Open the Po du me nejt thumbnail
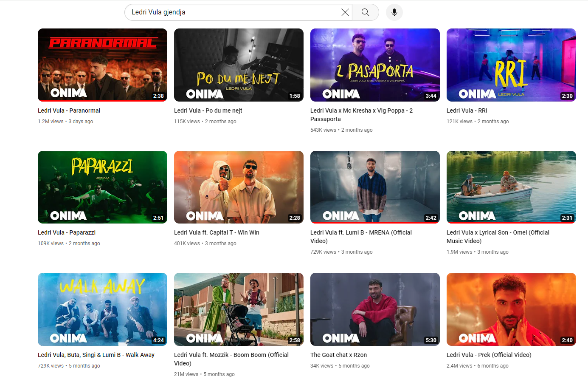Viewport: 588px width, 385px height. (x=239, y=65)
